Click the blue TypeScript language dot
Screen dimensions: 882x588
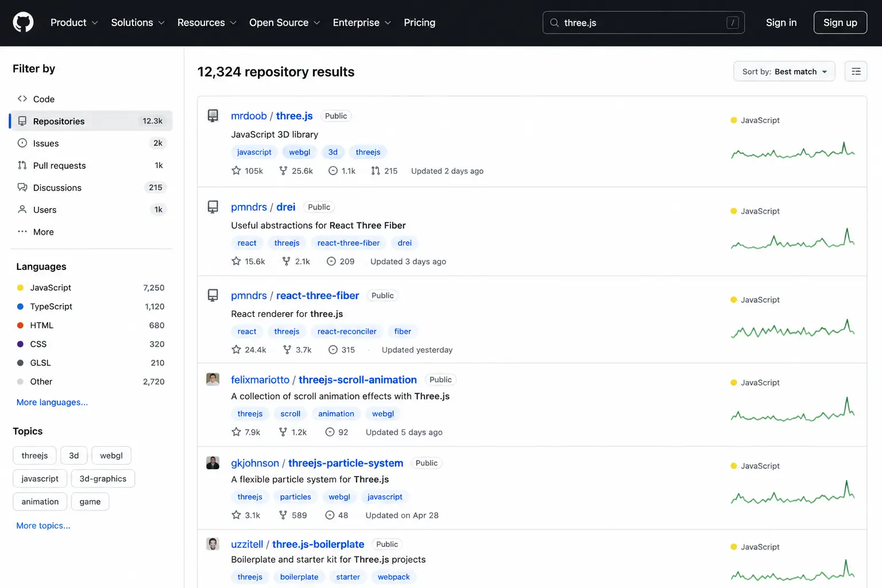click(20, 307)
